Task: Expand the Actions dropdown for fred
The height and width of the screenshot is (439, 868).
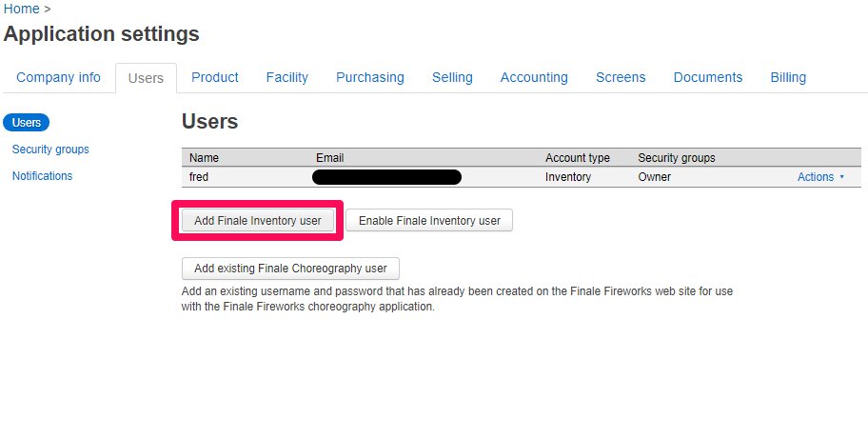Action: click(x=819, y=177)
